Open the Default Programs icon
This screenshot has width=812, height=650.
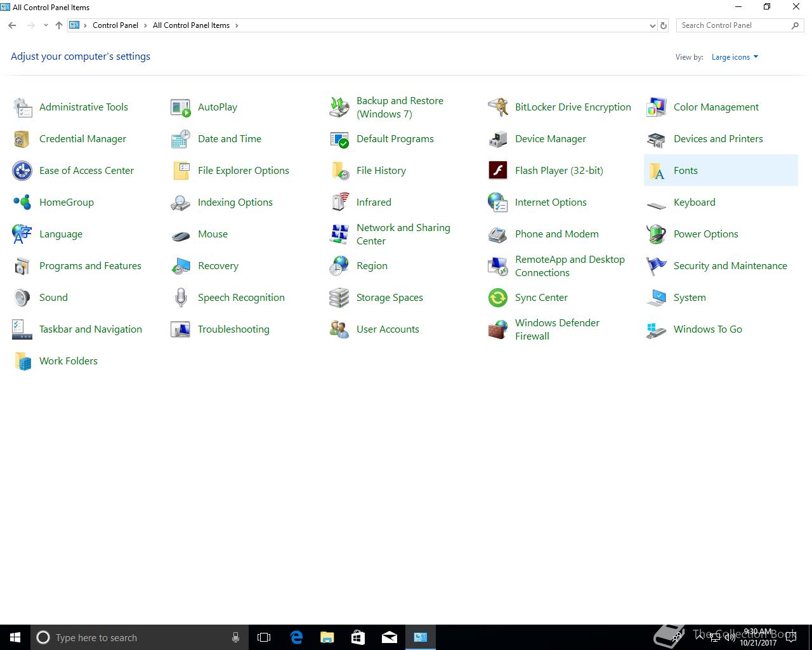point(339,139)
